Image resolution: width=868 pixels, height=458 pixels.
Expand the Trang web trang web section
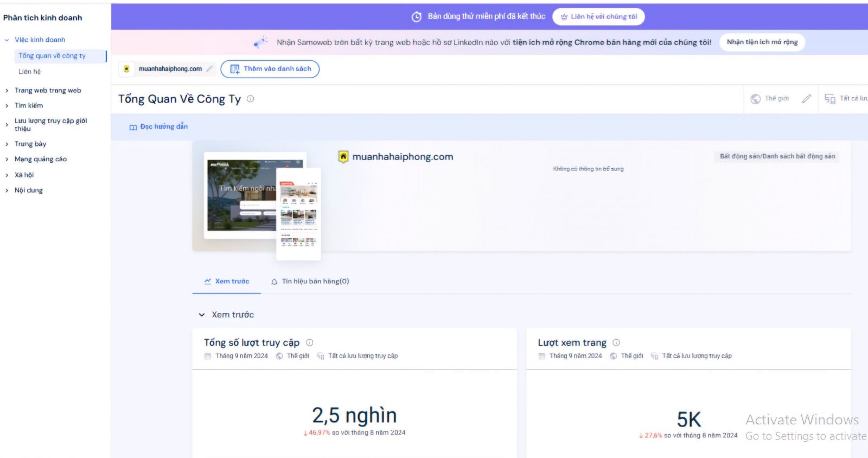coord(7,91)
